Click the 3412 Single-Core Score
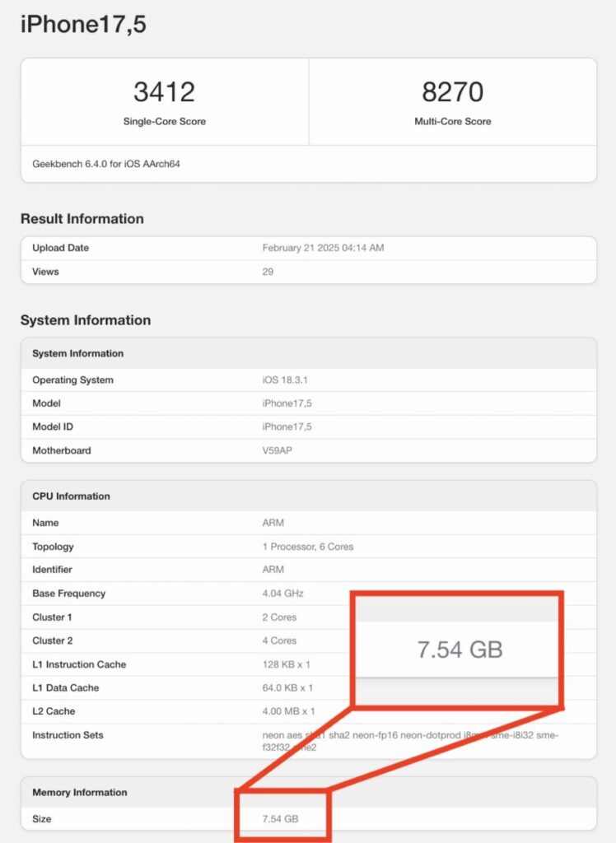 (164, 92)
